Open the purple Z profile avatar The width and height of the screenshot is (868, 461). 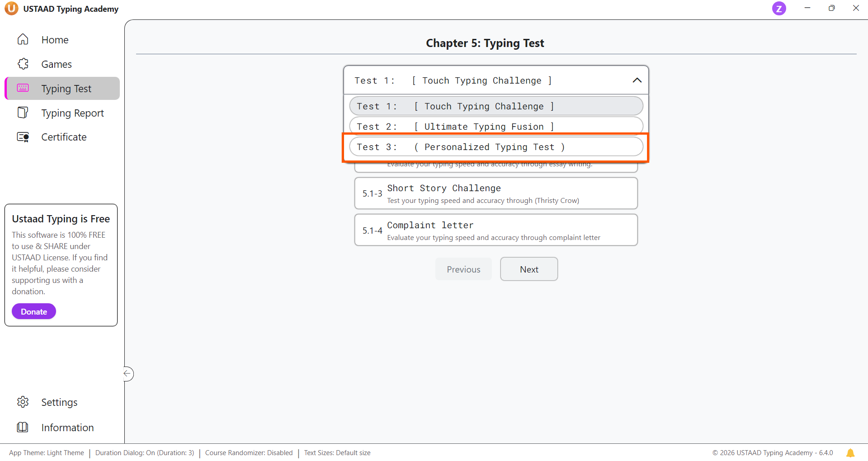tap(778, 9)
